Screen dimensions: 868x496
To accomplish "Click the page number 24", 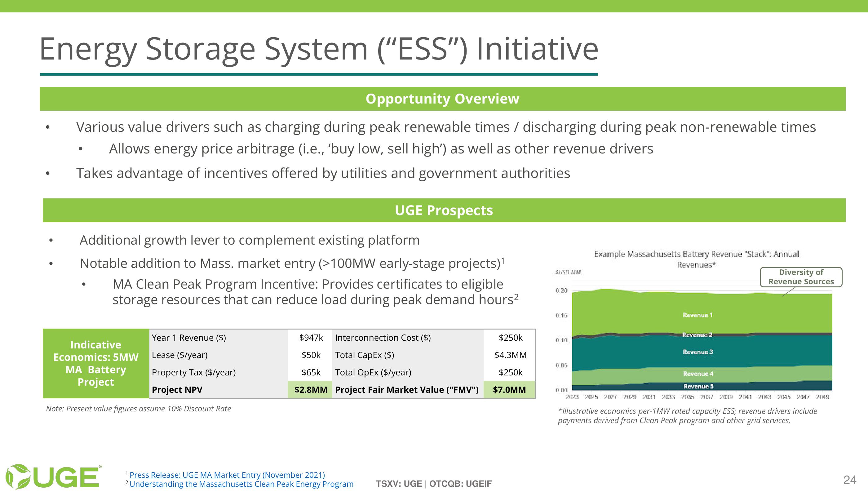I will click(850, 480).
